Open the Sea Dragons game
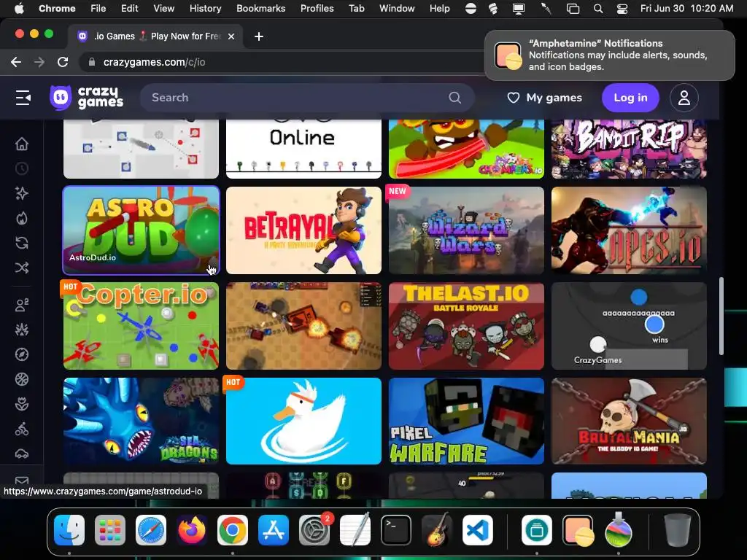The image size is (747, 560). pos(141,421)
